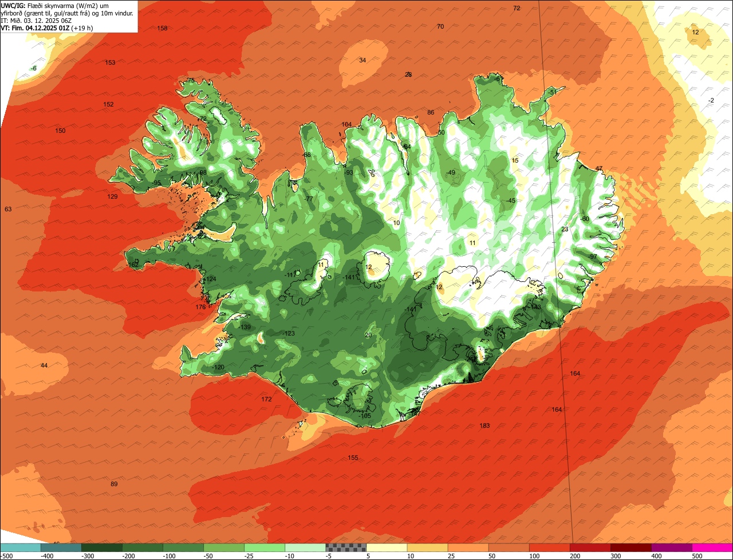The height and width of the screenshot is (560, 733).
Task: Click the map value 129
Action: pyautogui.click(x=112, y=196)
